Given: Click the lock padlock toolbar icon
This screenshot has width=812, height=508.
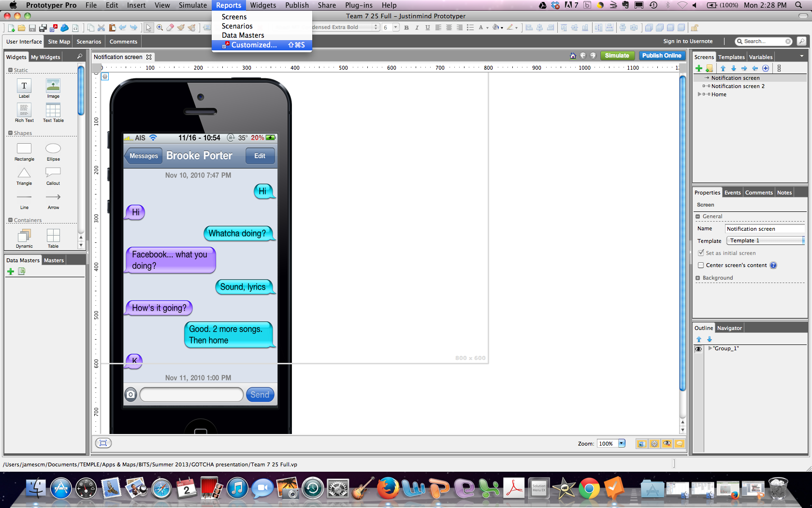Looking at the screenshot, I should click(x=695, y=28).
